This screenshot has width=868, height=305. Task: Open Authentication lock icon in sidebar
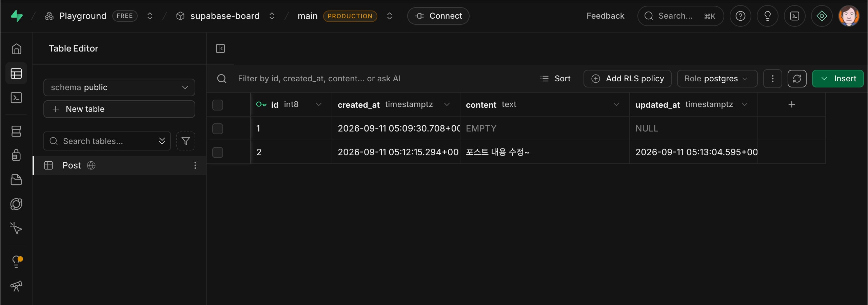[16, 155]
